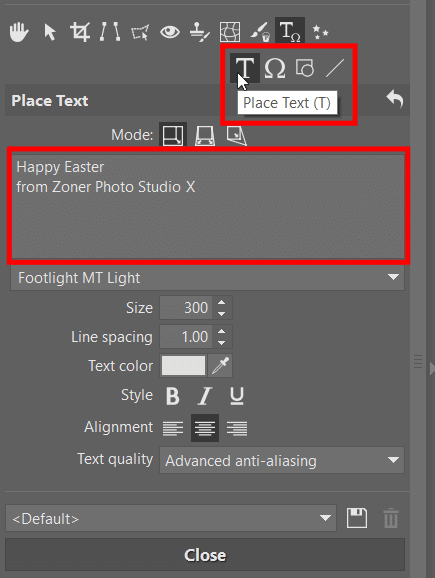Select the Pan hand tool
Viewport: 435px width, 578px height.
tap(19, 32)
